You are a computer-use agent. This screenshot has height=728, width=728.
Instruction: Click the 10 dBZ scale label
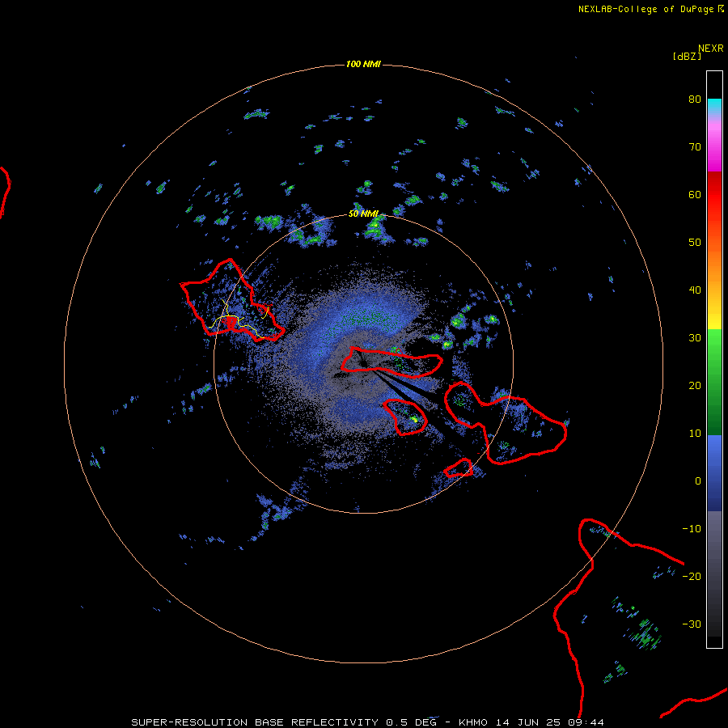point(695,434)
